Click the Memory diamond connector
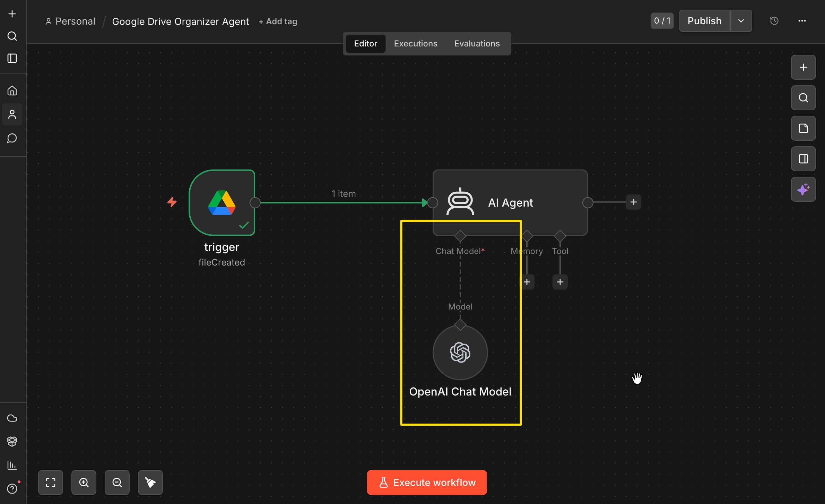This screenshot has width=825, height=504. click(527, 236)
